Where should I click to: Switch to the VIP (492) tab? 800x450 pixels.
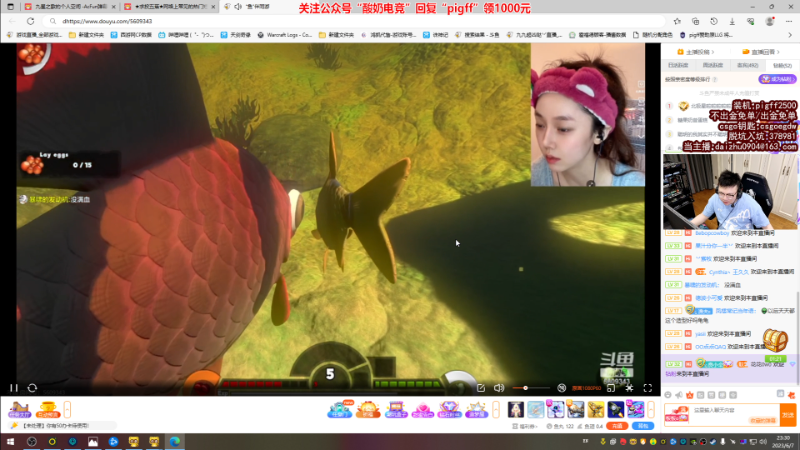point(747,65)
